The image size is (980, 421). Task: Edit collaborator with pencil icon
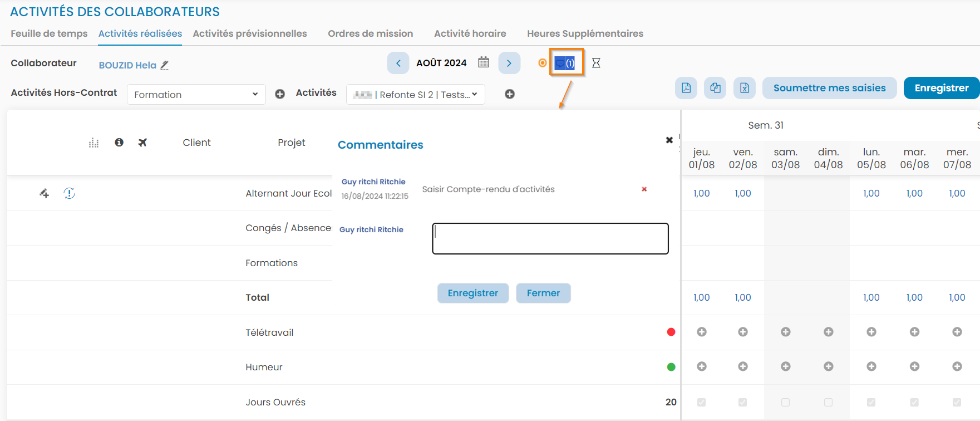[165, 65]
